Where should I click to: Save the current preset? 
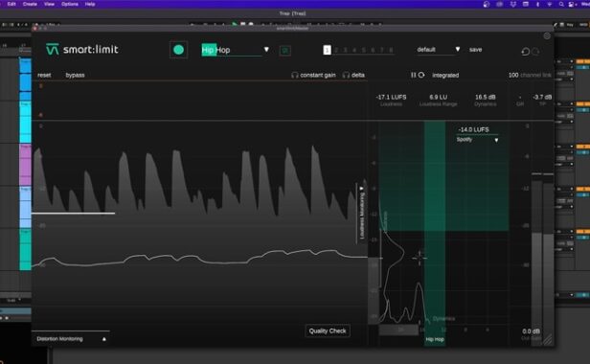pos(475,49)
